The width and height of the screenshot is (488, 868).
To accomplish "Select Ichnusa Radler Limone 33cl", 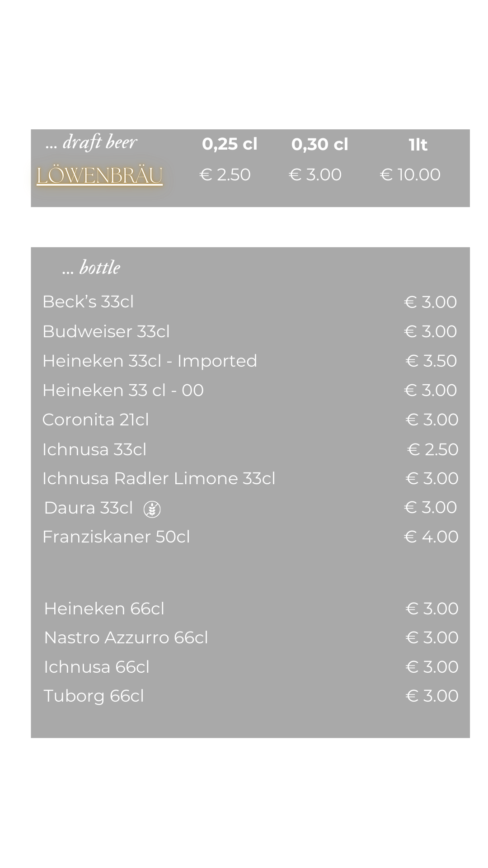I will [159, 478].
